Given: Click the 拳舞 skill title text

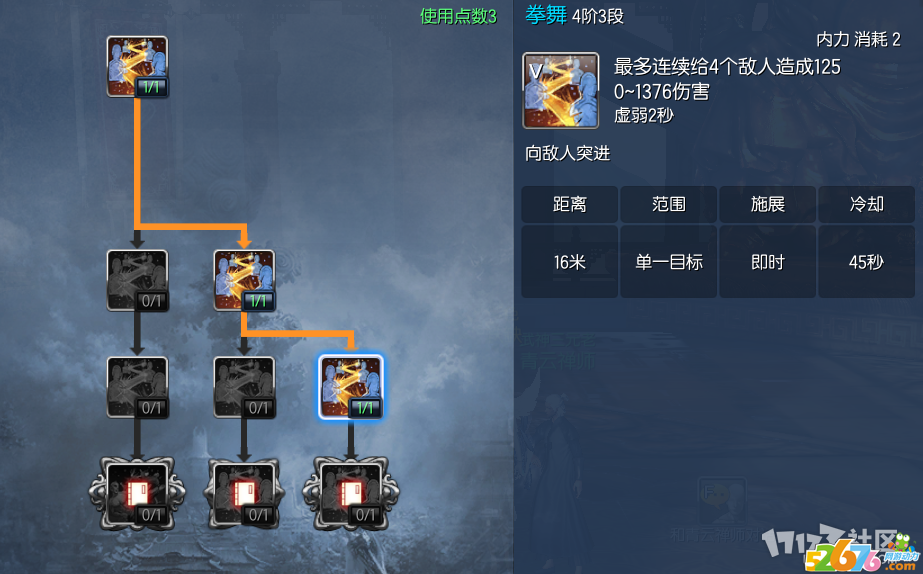Looking at the screenshot, I should coord(546,15).
